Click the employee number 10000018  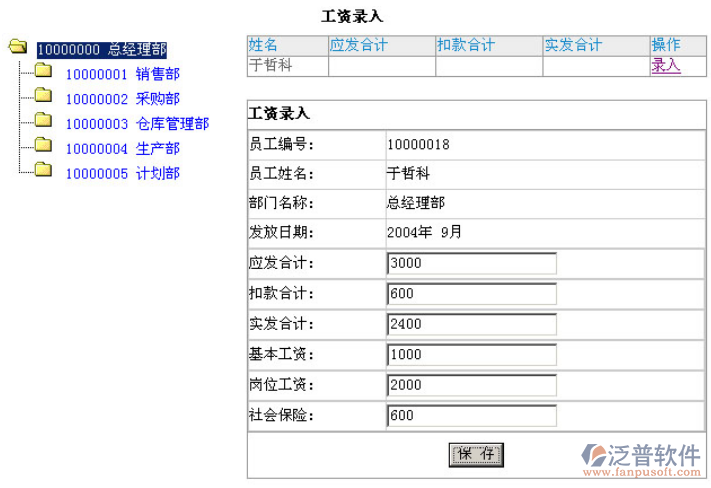pos(418,145)
